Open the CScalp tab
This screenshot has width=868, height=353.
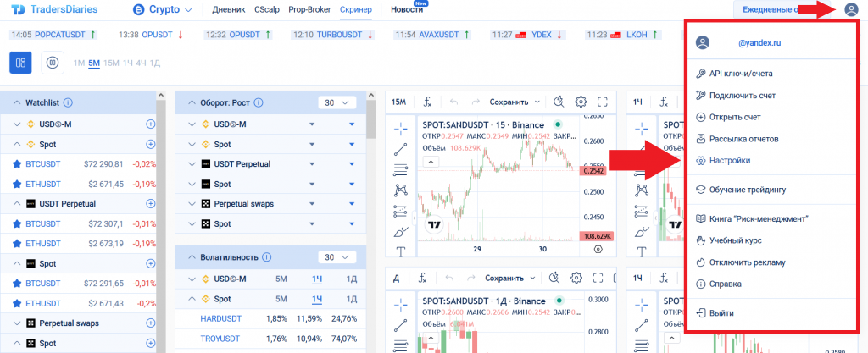coord(267,9)
